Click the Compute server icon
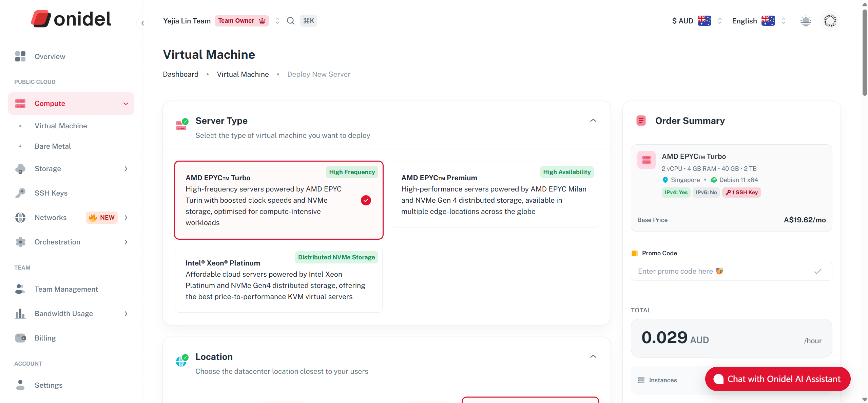The image size is (868, 403). point(20,104)
